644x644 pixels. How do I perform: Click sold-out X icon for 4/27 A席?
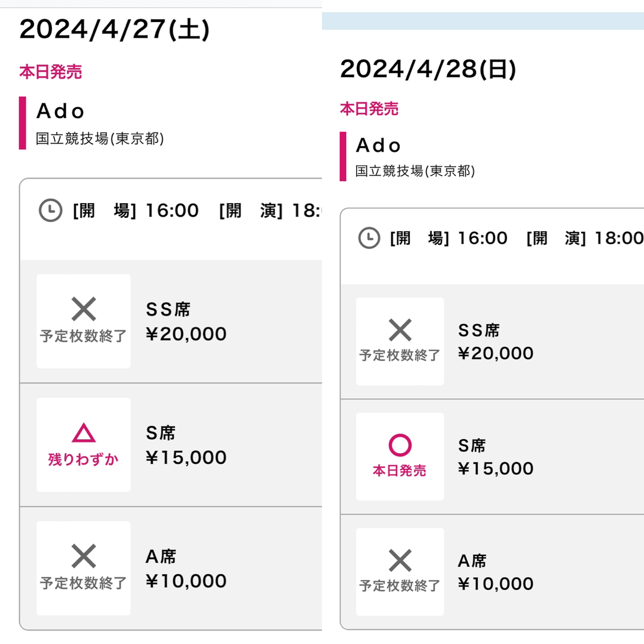tap(84, 556)
